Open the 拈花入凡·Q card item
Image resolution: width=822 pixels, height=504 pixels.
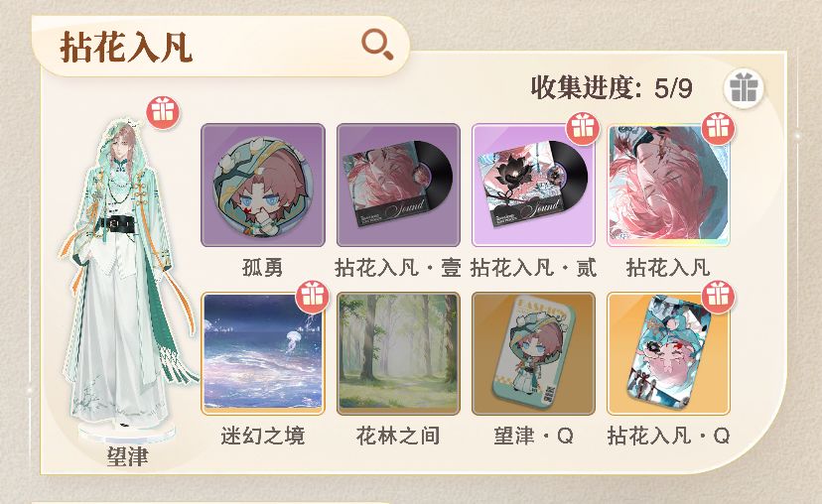pyautogui.click(x=668, y=353)
